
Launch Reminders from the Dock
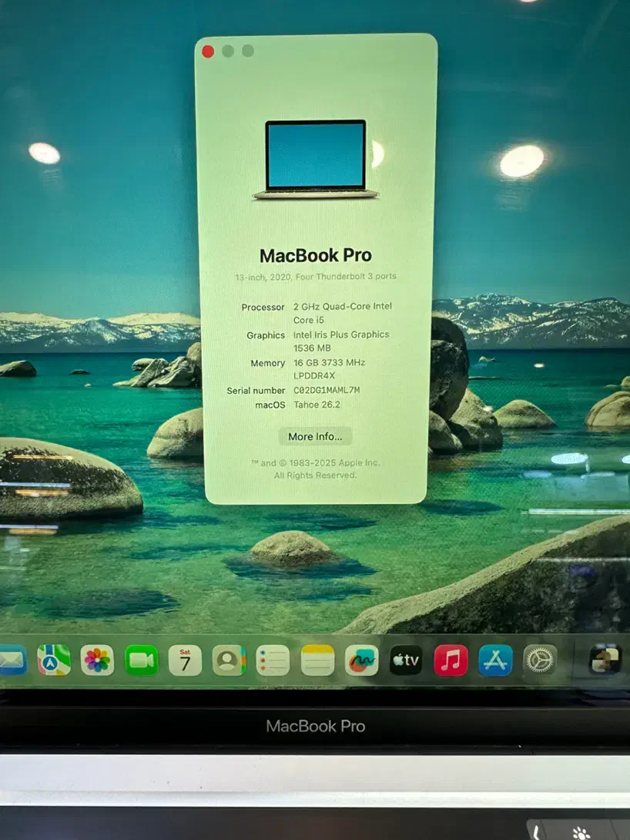(x=271, y=660)
